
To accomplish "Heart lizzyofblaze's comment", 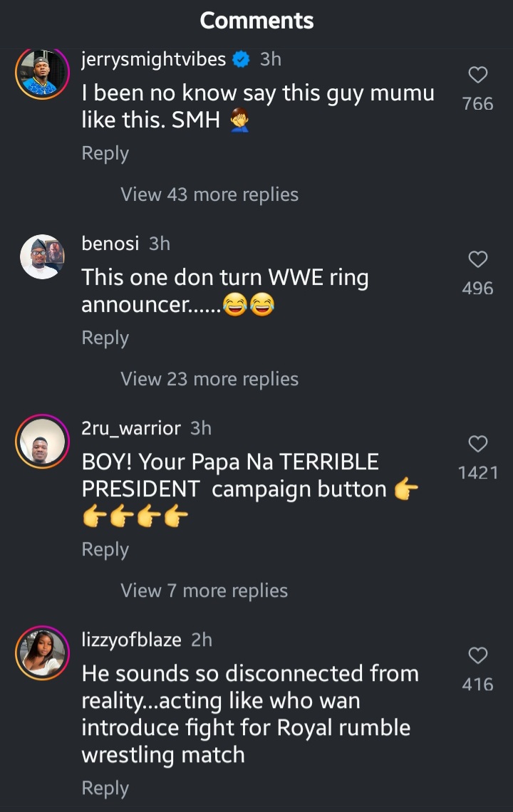I will tap(477, 655).
